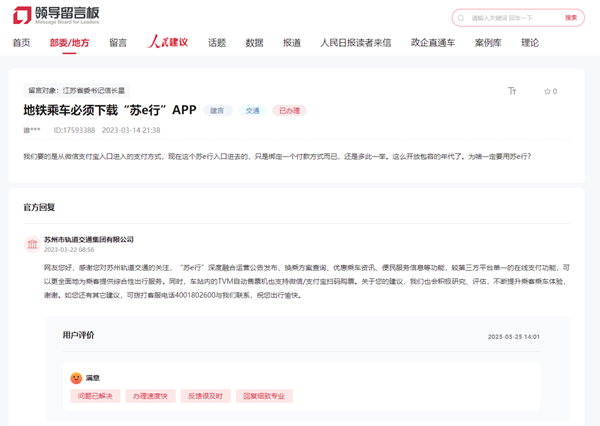
Task: Click the post title 地铁乘车必须下载苏e行APP
Action: pos(110,110)
